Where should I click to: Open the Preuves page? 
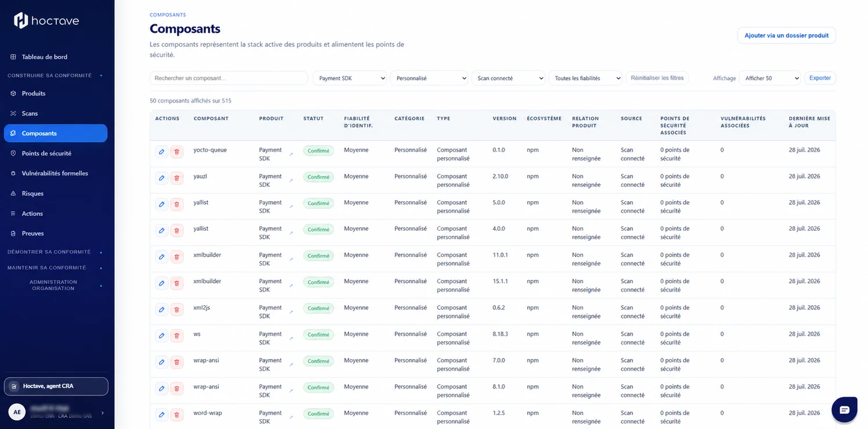point(56,234)
